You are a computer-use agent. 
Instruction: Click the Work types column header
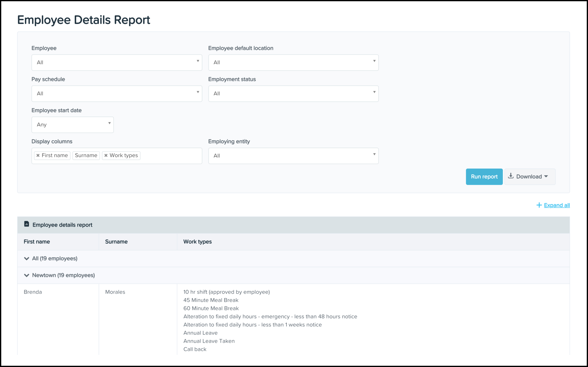197,242
